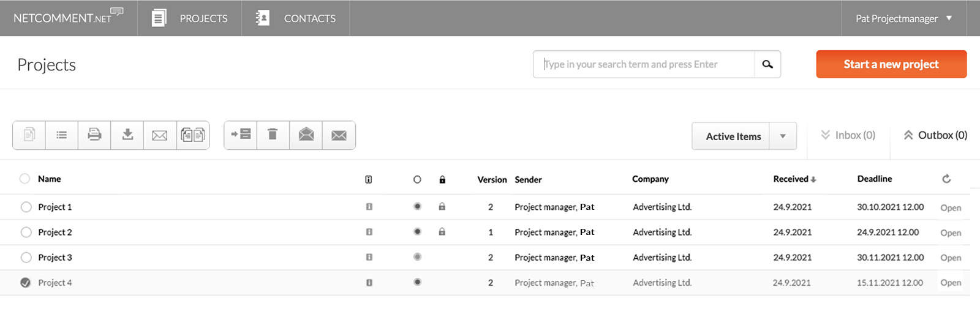The height and width of the screenshot is (320, 980).
Task: Open the Pat Projectmanager user dropdown
Action: click(903, 18)
